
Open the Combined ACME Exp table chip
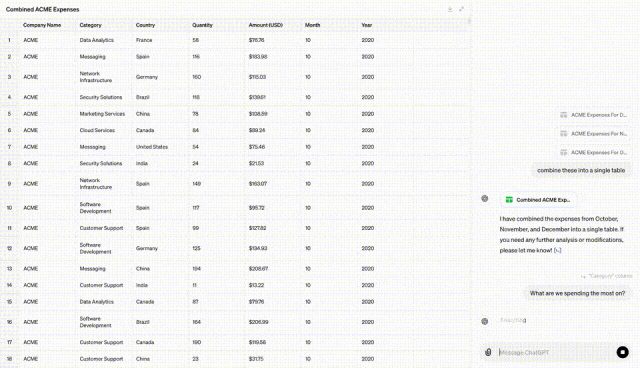[539, 200]
